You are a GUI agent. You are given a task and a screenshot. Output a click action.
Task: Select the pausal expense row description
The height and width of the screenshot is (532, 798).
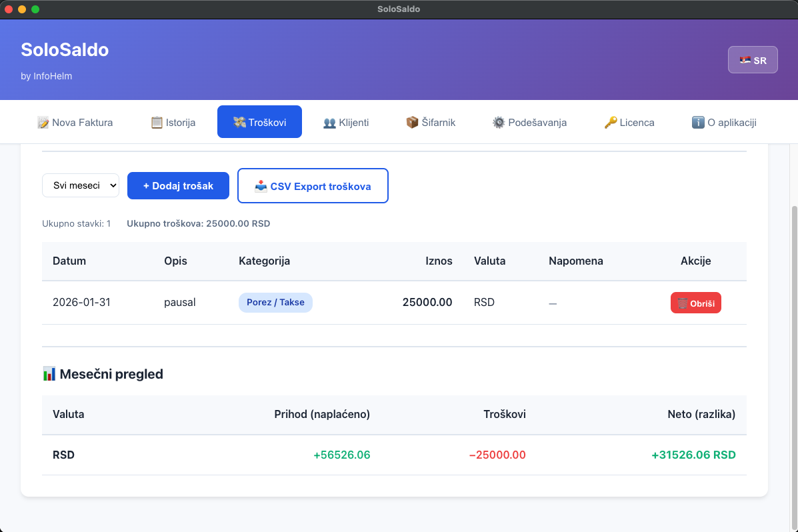point(180,303)
